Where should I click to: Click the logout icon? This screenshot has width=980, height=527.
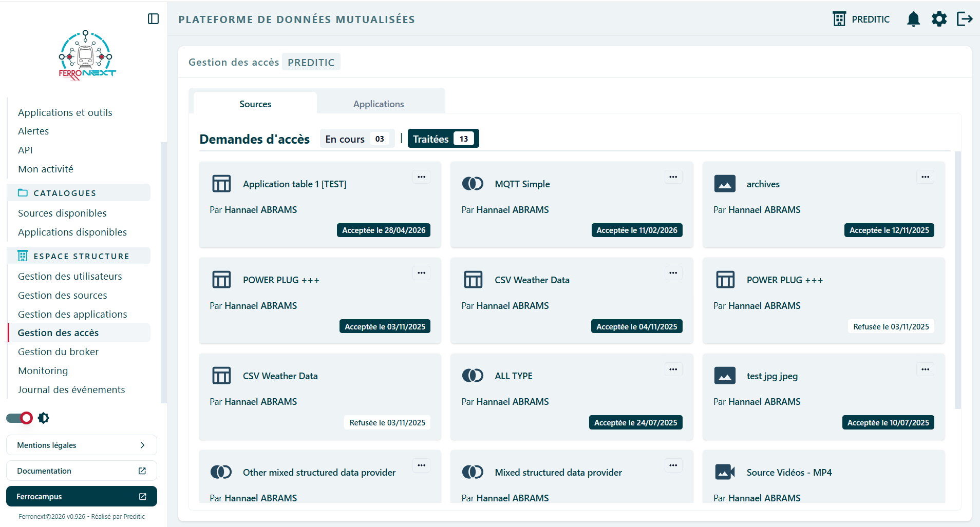tap(965, 19)
